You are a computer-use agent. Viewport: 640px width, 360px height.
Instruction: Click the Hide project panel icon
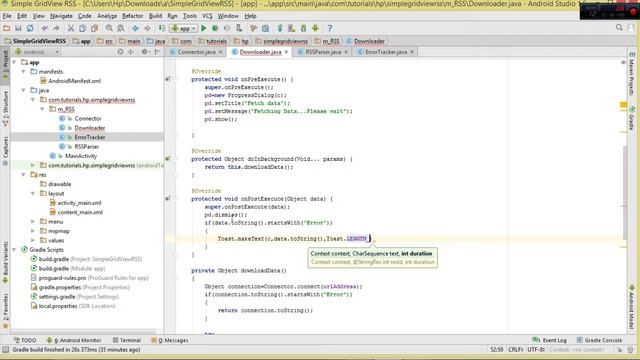click(157, 52)
